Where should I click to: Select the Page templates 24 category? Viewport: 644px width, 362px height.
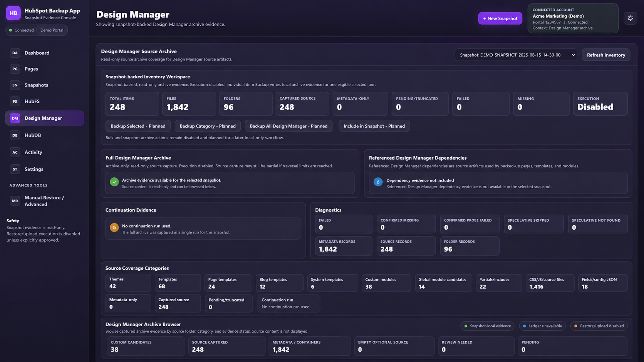click(228, 283)
